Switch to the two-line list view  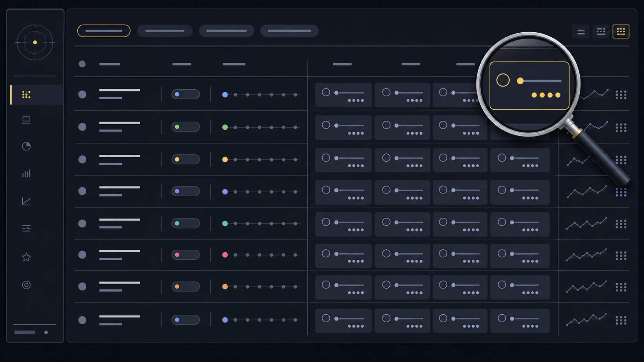click(x=581, y=32)
